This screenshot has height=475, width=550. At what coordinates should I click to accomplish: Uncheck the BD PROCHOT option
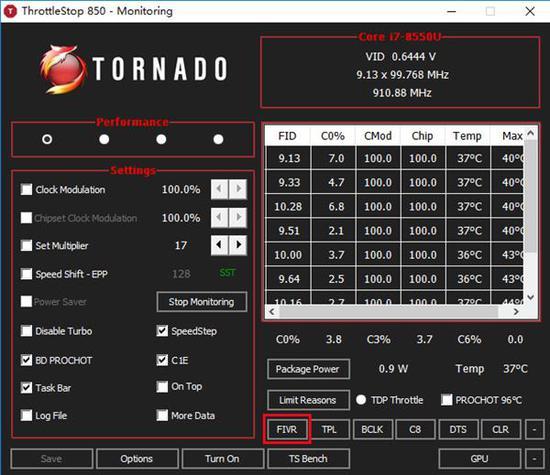point(26,360)
